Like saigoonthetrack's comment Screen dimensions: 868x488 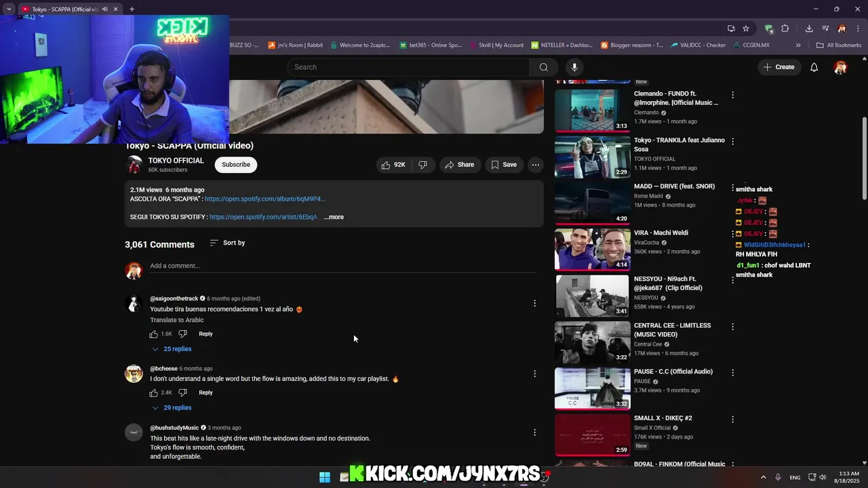click(154, 334)
